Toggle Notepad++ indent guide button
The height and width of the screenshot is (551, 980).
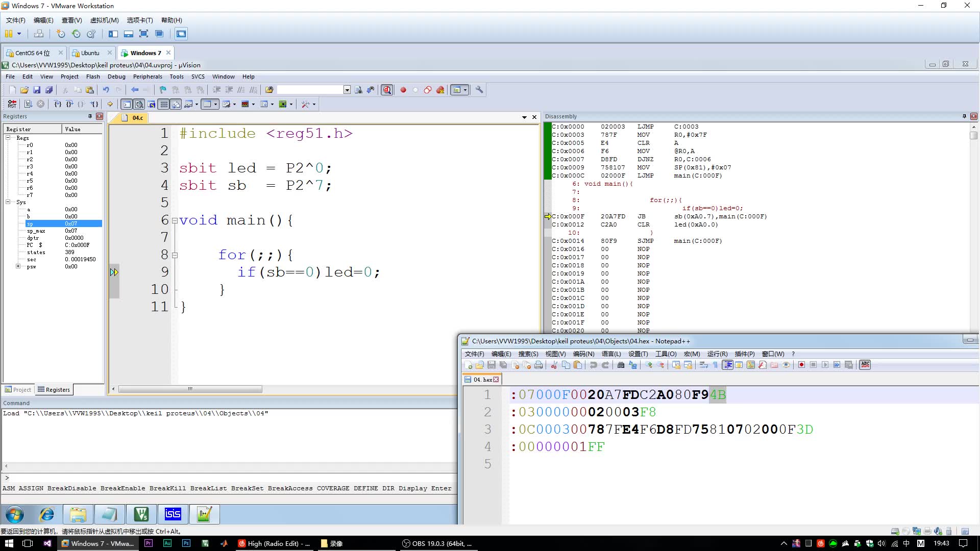[727, 365]
